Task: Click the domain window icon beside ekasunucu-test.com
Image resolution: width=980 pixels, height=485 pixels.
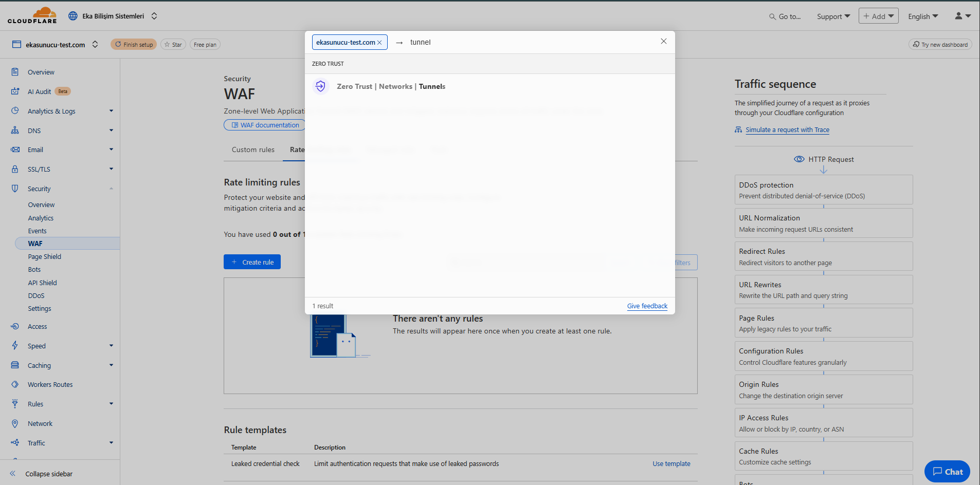Action: (x=17, y=45)
